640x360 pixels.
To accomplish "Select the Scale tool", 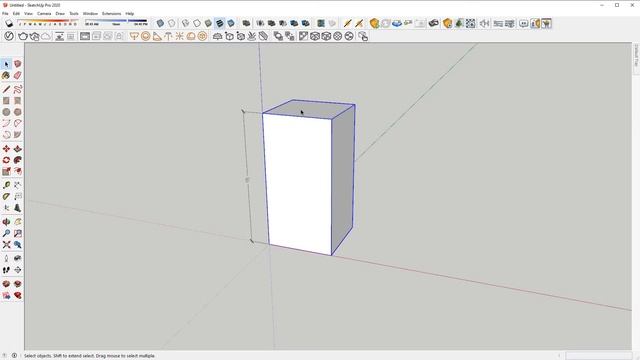I will point(6,171).
